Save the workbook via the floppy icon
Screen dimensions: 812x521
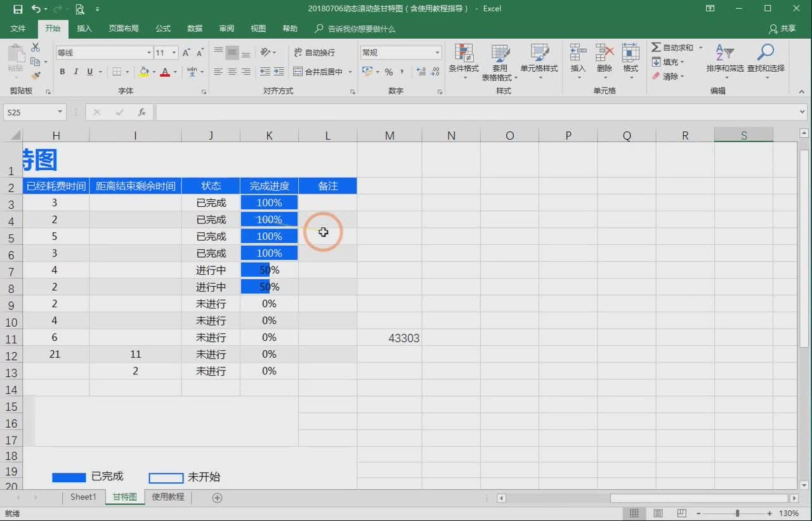tap(18, 9)
